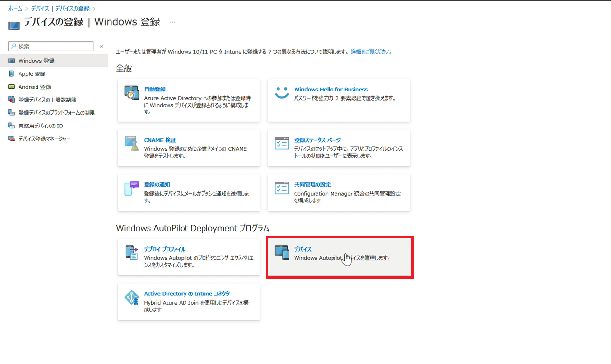Click the 自動登録 tile icon
The image size is (611, 364).
[131, 92]
